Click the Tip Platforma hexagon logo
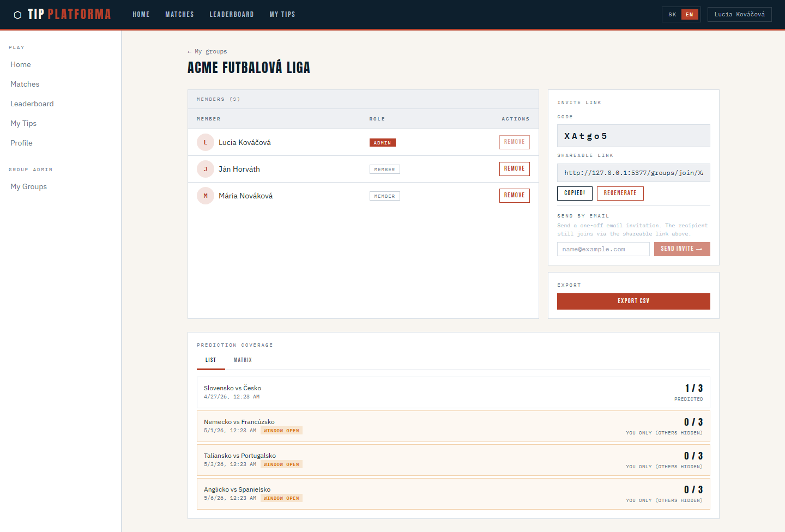The height and width of the screenshot is (532, 785). point(17,15)
